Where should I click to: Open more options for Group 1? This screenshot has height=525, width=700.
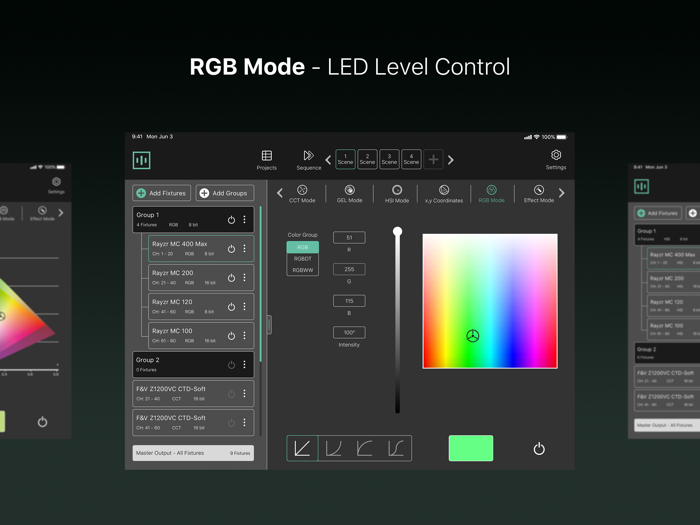tap(244, 220)
